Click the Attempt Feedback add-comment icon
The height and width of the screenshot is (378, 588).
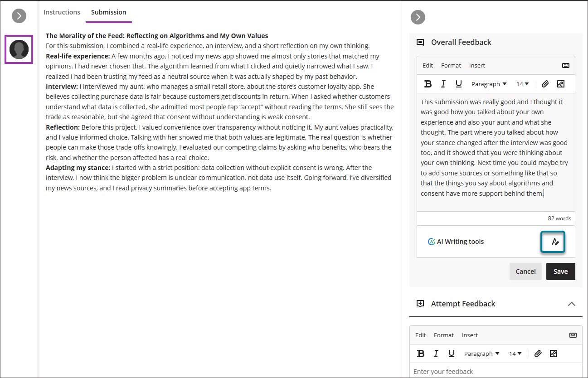420,304
